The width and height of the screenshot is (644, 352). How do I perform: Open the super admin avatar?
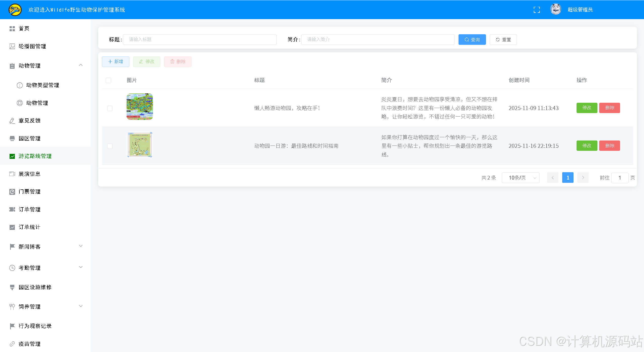(556, 9)
